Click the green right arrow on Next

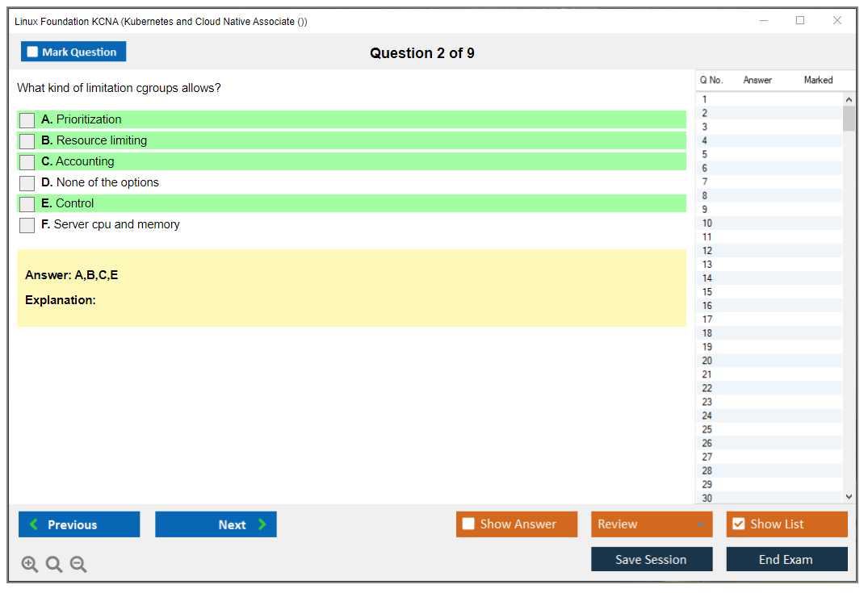tap(262, 524)
